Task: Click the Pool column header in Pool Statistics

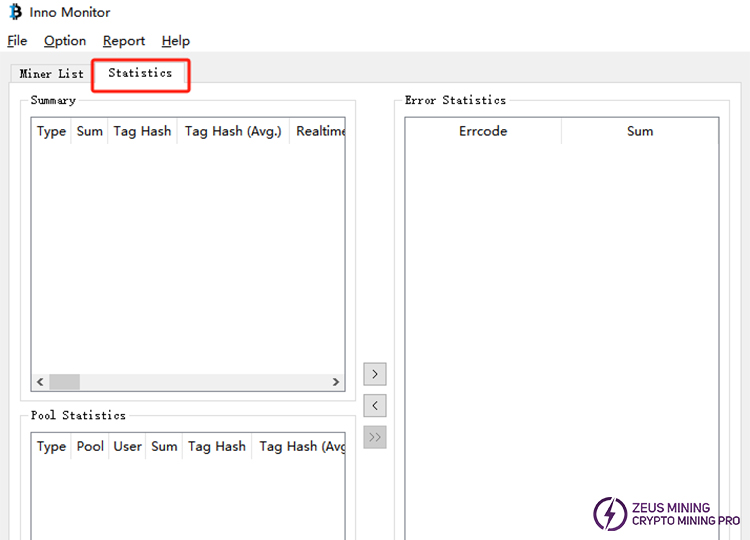Action: tap(90, 446)
